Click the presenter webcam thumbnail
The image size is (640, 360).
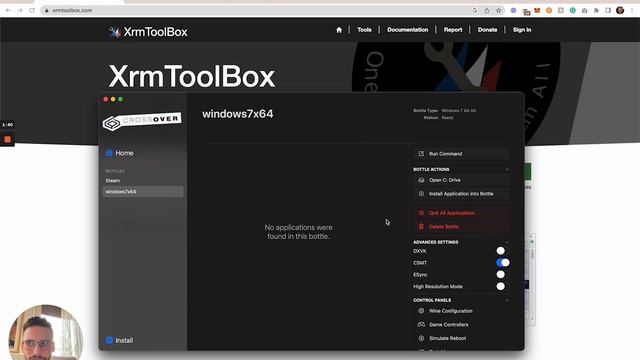click(46, 332)
